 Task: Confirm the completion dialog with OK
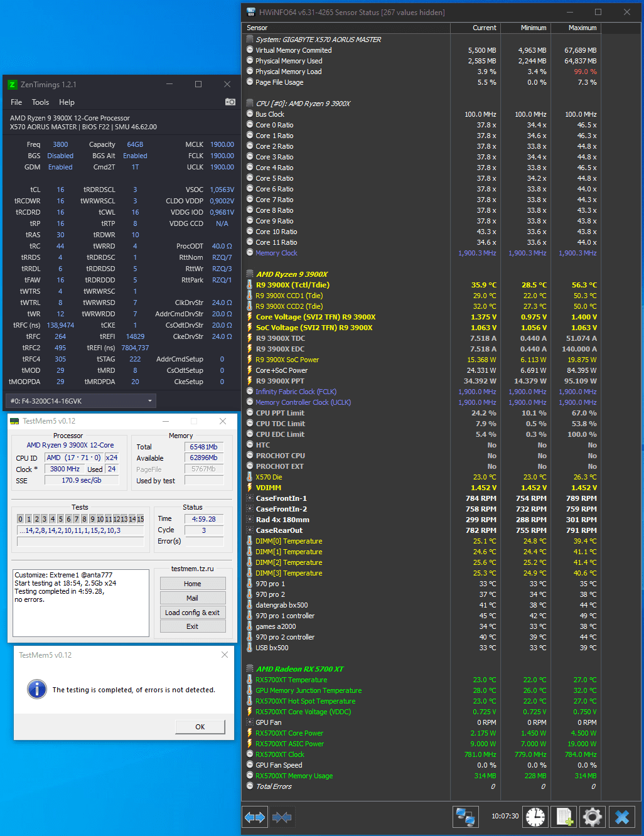[x=200, y=727]
